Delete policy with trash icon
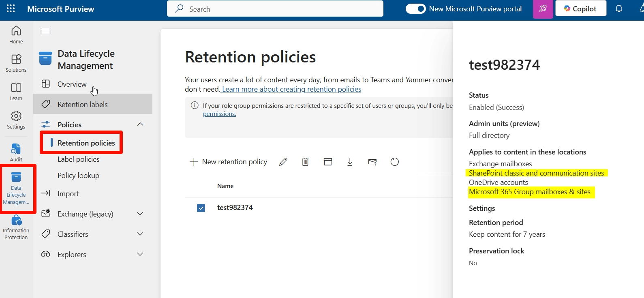 pos(305,162)
